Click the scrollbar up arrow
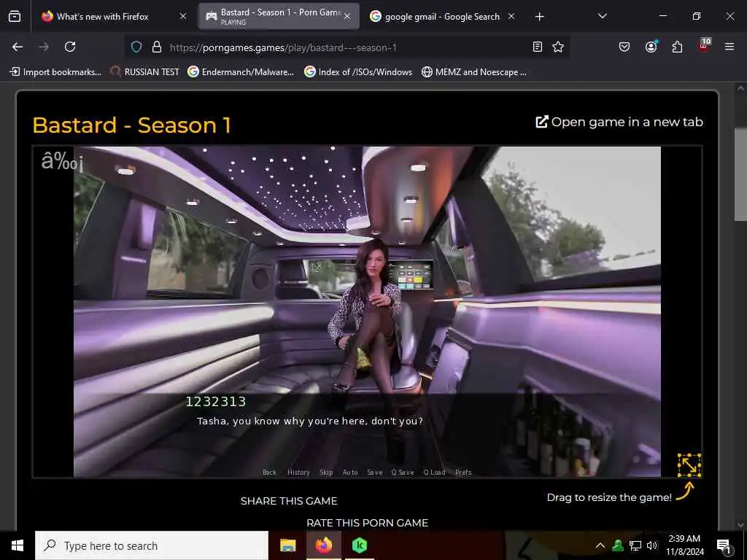 click(x=740, y=88)
